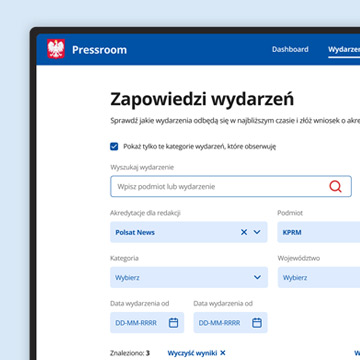This screenshot has width=360, height=360.
Task: Open the Wydarzenia tab in header
Action: tap(344, 49)
